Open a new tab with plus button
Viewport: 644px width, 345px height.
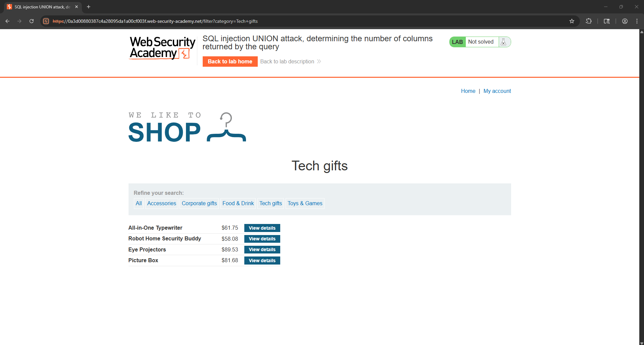pos(89,7)
